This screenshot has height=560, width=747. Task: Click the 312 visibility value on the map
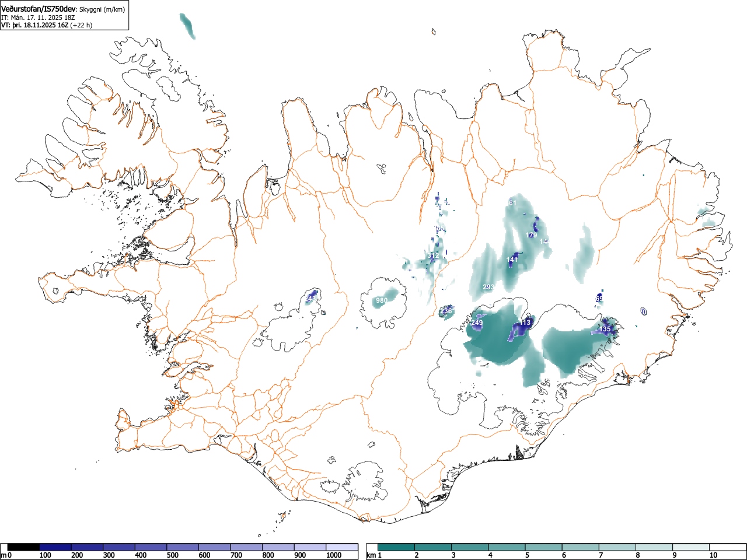433,256
